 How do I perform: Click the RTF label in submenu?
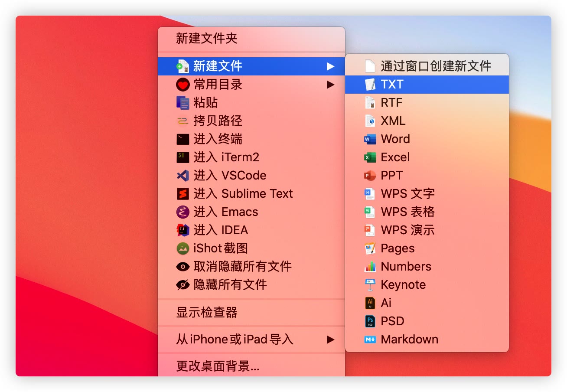pos(391,103)
